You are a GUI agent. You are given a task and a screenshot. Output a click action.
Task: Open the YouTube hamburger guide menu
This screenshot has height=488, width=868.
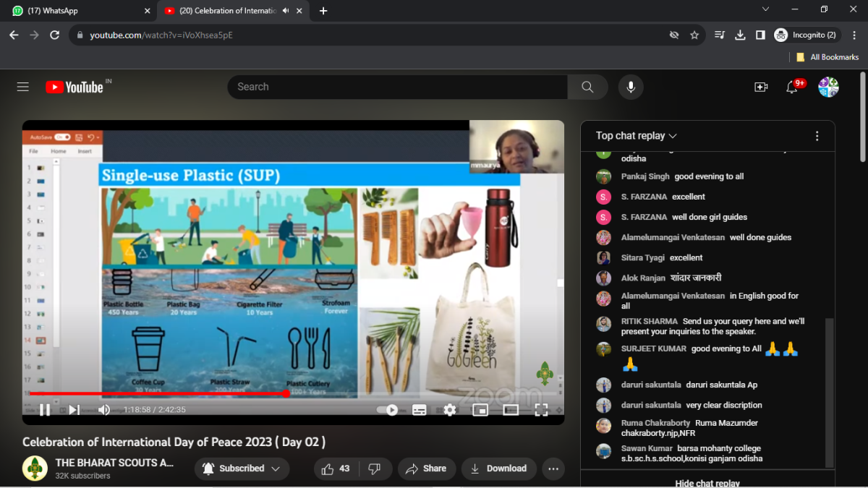[x=23, y=87]
